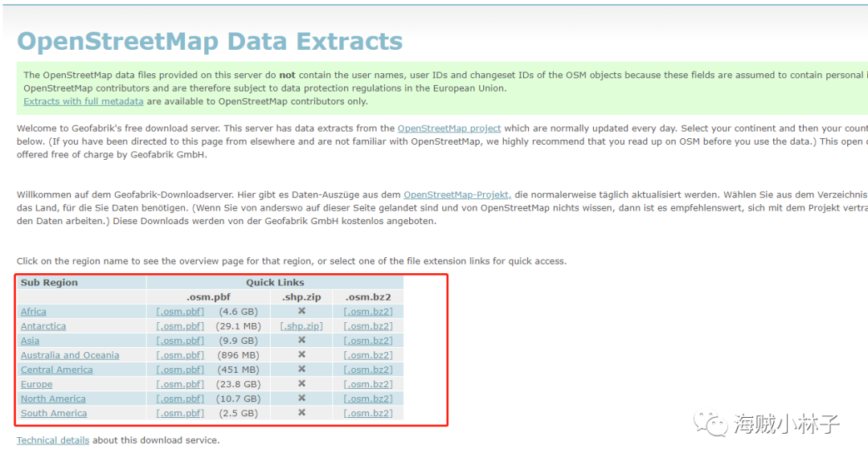This screenshot has height=462, width=868.
Task: Click the Australia file size (896 MB)
Action: (239, 354)
